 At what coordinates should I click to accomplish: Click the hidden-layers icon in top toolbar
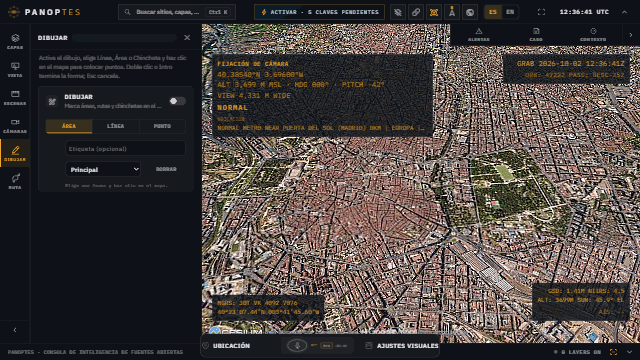[x=398, y=12]
